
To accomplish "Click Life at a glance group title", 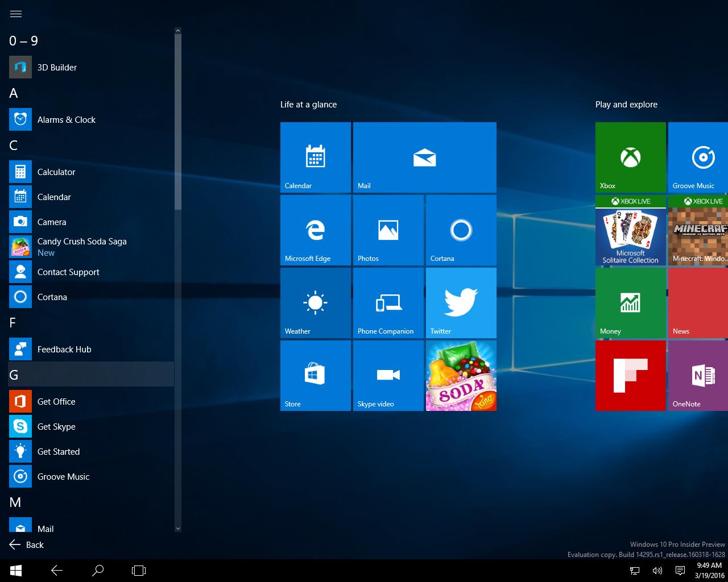I will (x=308, y=105).
